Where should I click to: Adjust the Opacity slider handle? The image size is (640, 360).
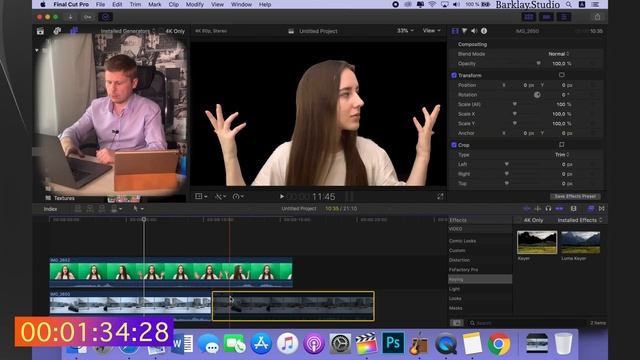539,64
